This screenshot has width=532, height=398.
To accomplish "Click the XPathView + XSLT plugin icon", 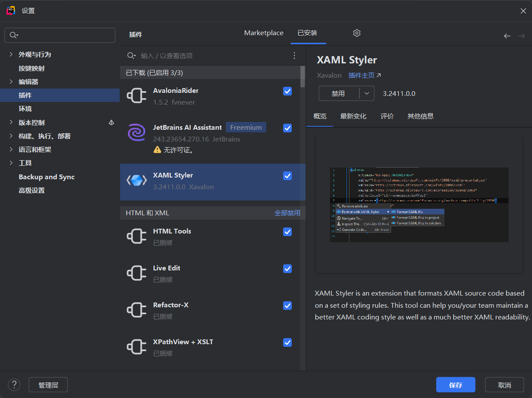I will tap(137, 347).
